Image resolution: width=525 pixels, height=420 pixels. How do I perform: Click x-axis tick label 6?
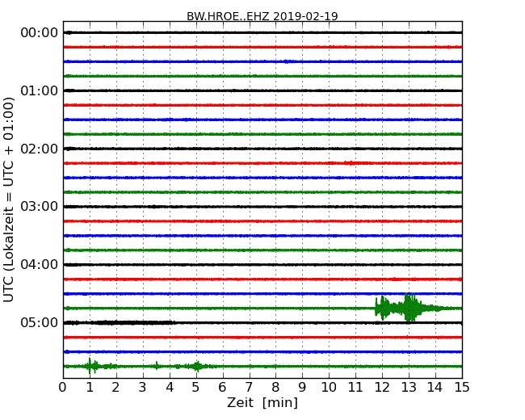(222, 388)
